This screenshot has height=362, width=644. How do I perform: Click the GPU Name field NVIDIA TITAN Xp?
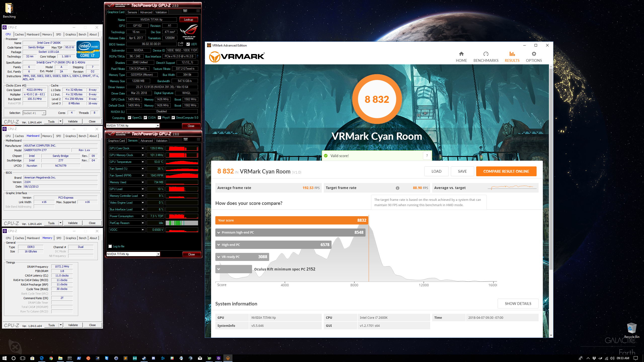(151, 20)
